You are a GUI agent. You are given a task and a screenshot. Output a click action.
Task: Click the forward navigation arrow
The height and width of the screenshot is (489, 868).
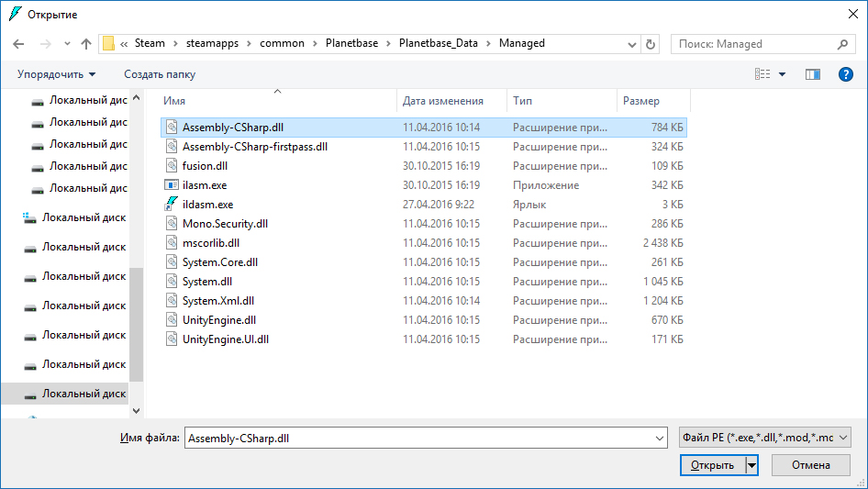[x=45, y=44]
